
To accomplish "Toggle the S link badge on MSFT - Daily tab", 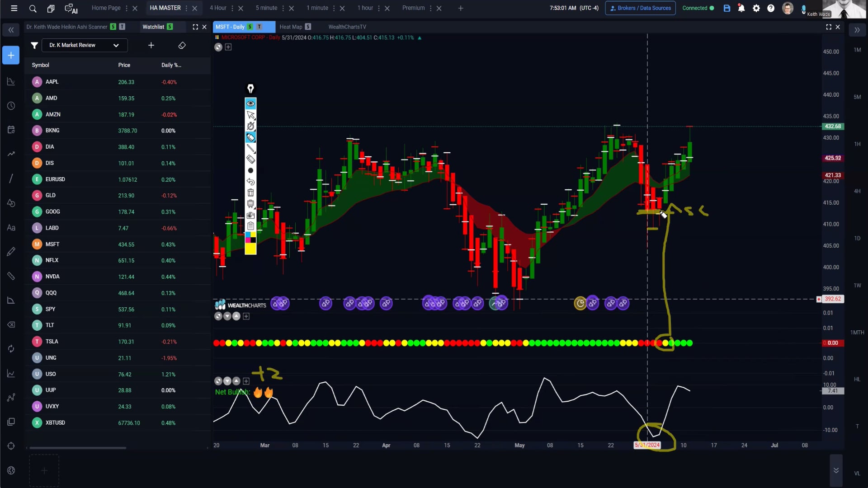I will tap(250, 27).
